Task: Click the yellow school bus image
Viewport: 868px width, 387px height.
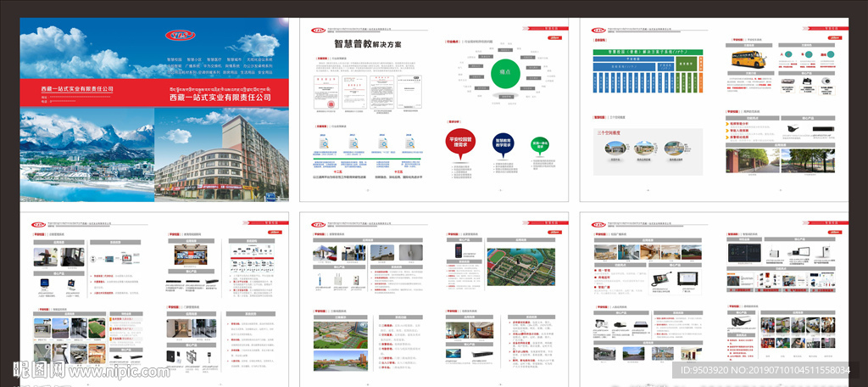Action: [751, 59]
